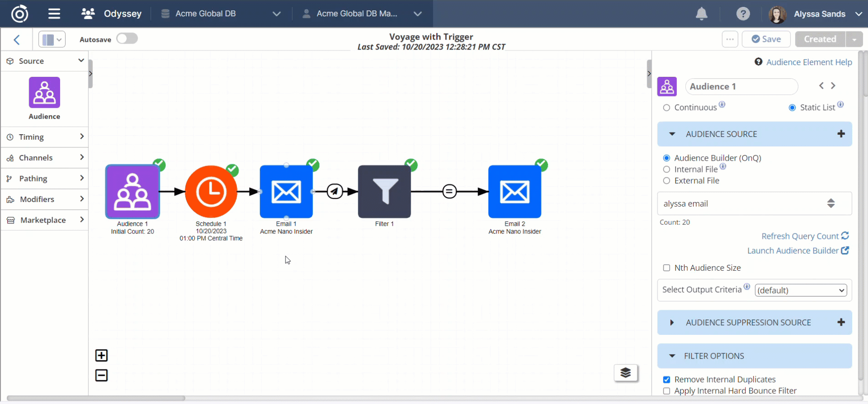The width and height of the screenshot is (868, 404).
Task: Click the Filter 1 funnel node
Action: click(x=384, y=192)
